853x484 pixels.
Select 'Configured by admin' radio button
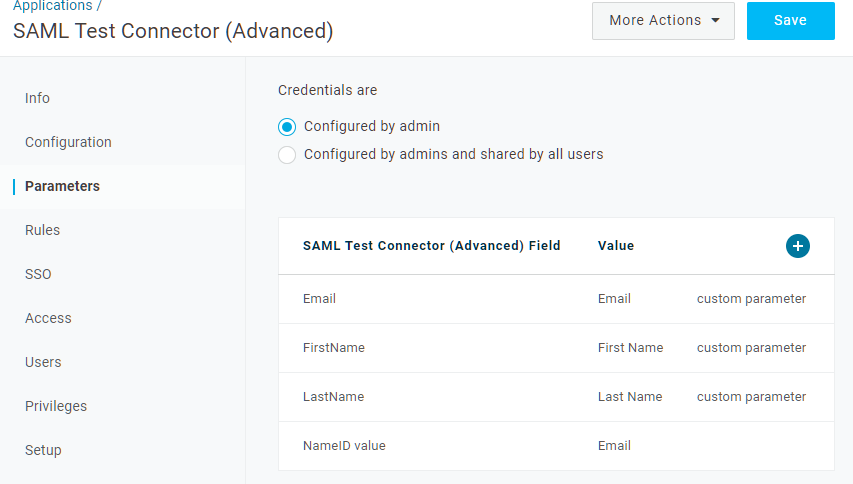(287, 127)
